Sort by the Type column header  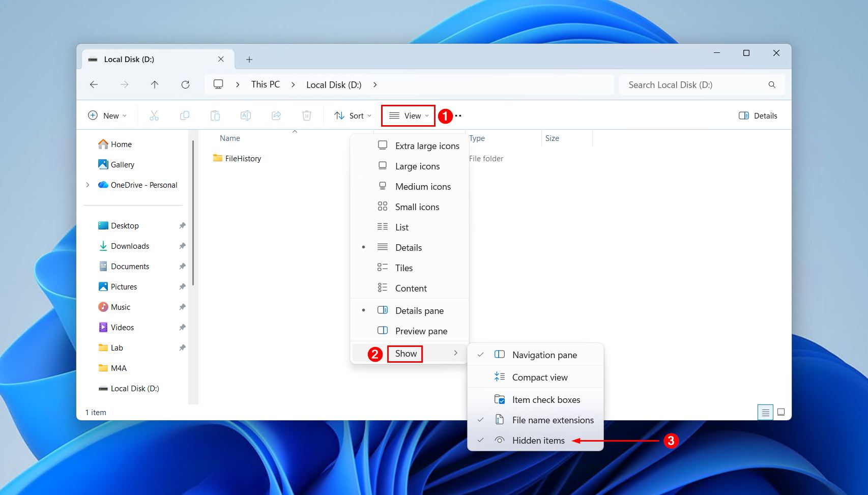coord(477,138)
